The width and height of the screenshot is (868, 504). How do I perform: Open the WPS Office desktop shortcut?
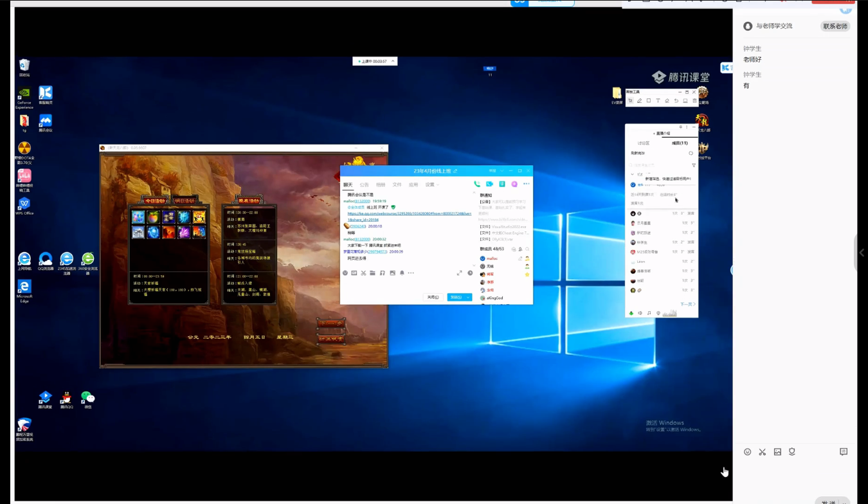coord(24,206)
